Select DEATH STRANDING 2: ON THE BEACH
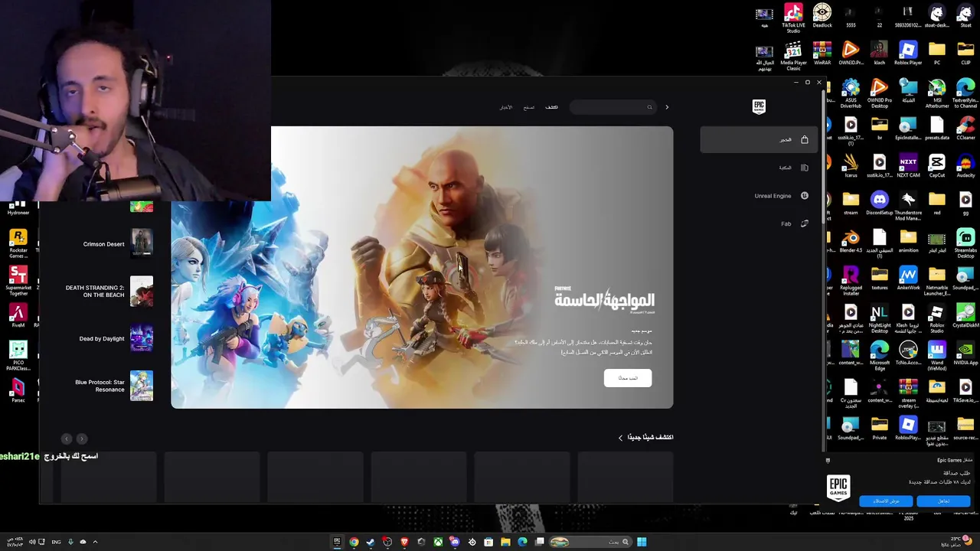 click(x=109, y=292)
